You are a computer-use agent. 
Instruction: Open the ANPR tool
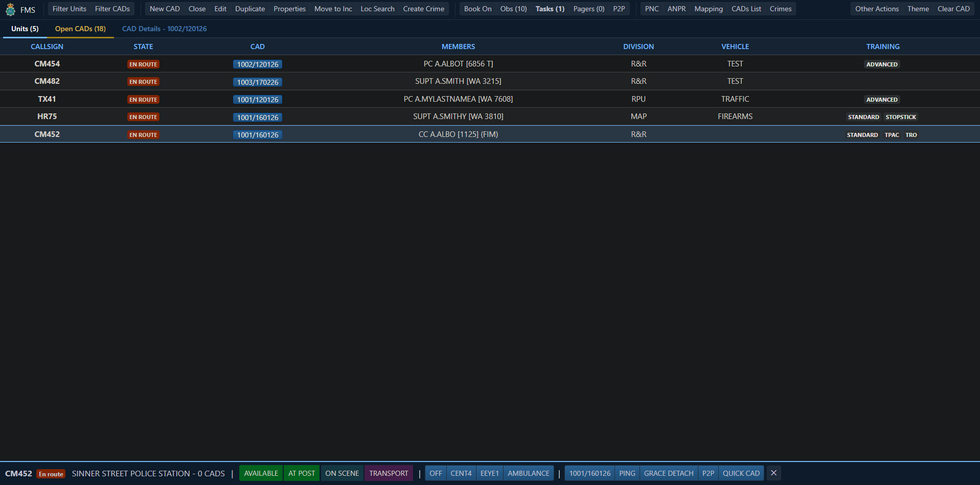coord(676,9)
